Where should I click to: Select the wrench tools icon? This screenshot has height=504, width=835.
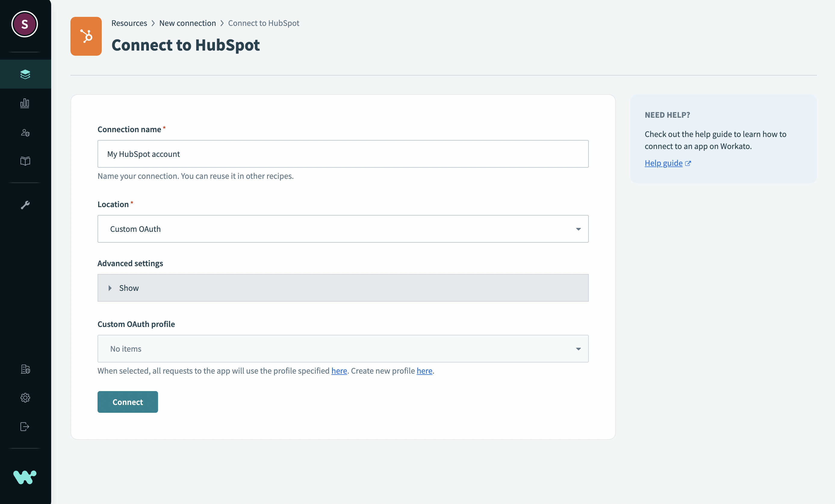(x=25, y=205)
